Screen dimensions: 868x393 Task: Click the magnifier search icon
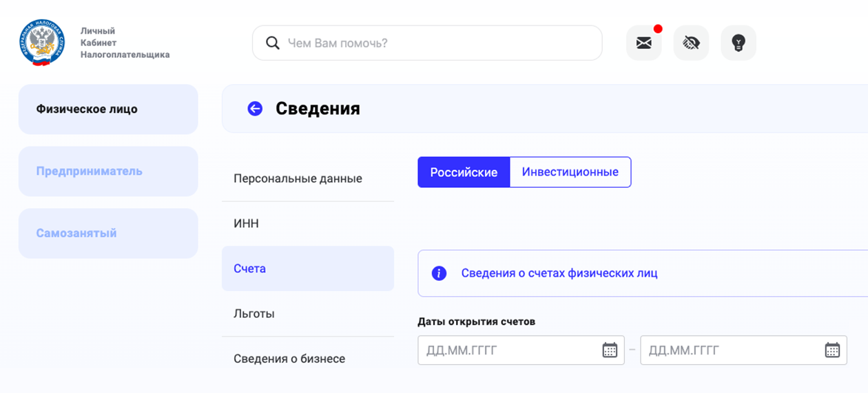click(x=273, y=43)
